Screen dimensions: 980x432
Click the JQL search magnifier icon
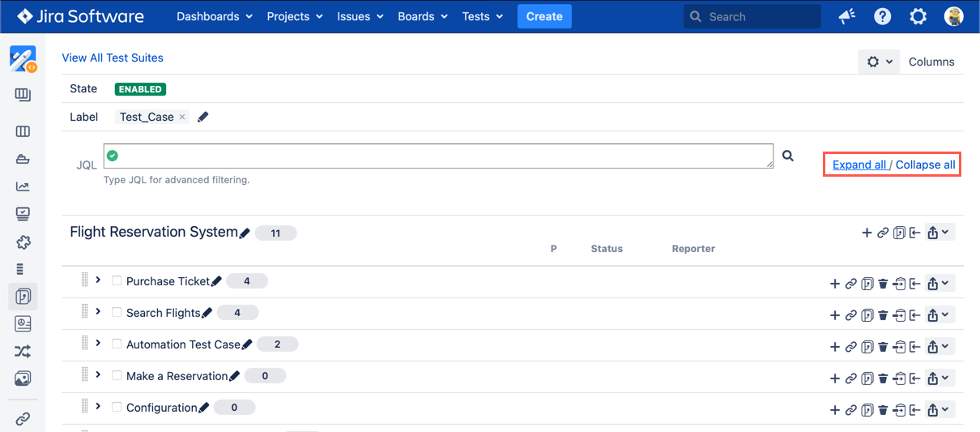[787, 156]
